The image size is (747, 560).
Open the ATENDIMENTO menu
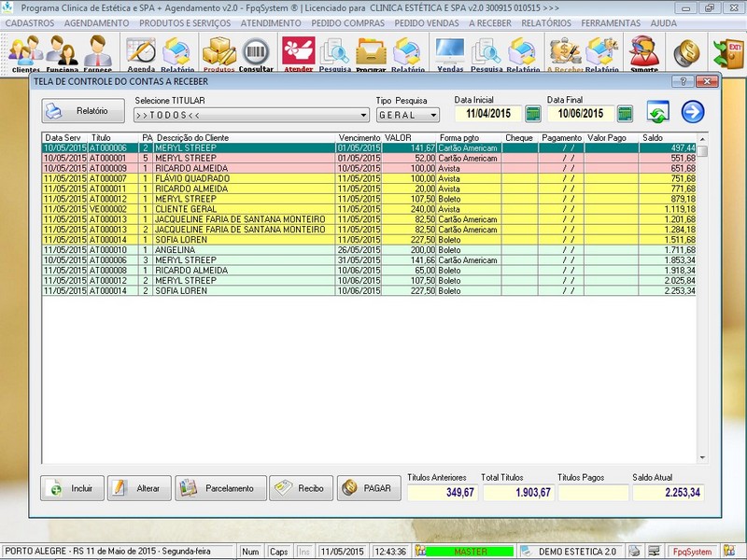271,23
